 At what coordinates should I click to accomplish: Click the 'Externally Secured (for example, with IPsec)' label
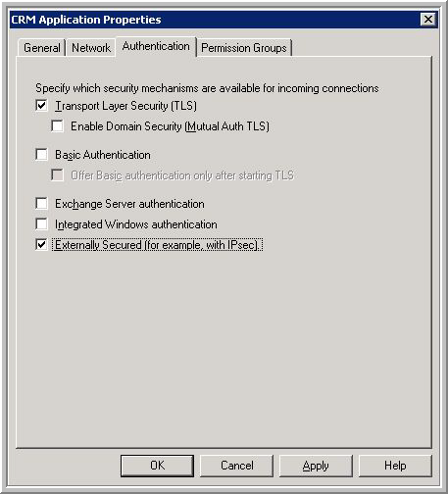pos(157,245)
